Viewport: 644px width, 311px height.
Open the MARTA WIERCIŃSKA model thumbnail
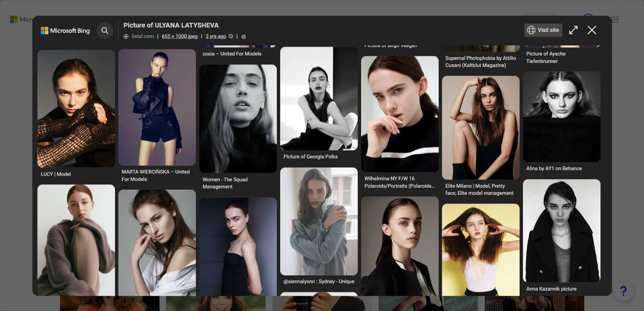click(157, 107)
